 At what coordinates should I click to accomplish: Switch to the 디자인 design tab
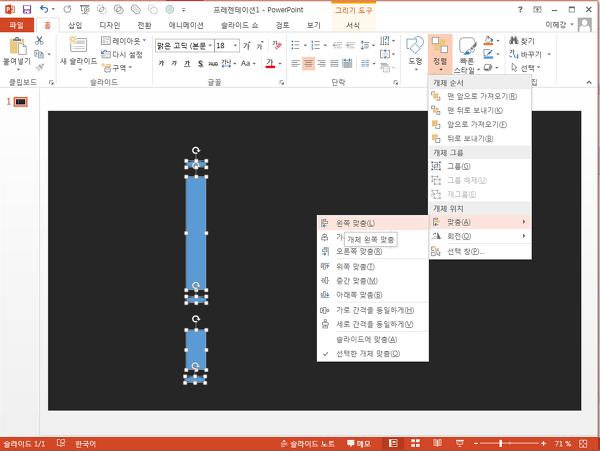point(110,25)
